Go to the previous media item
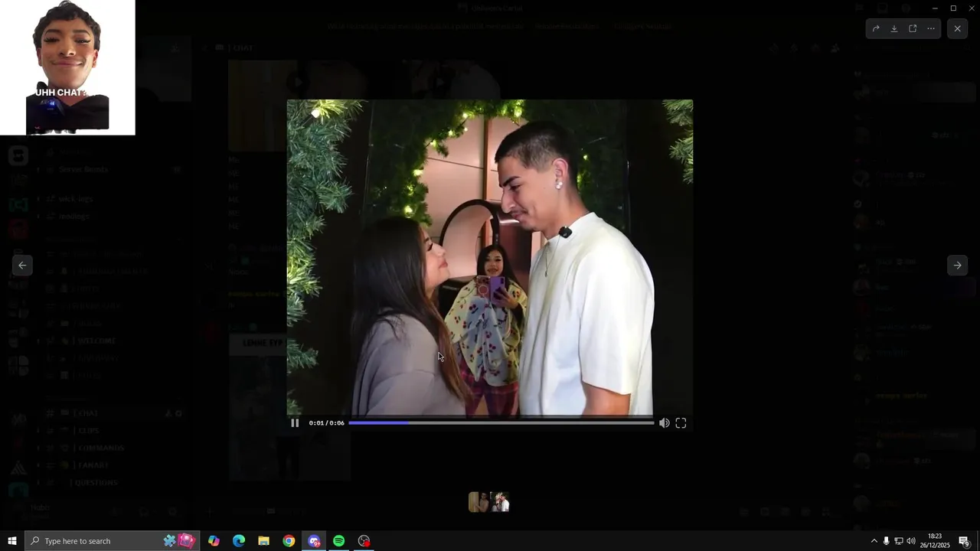980x551 pixels. tap(22, 265)
